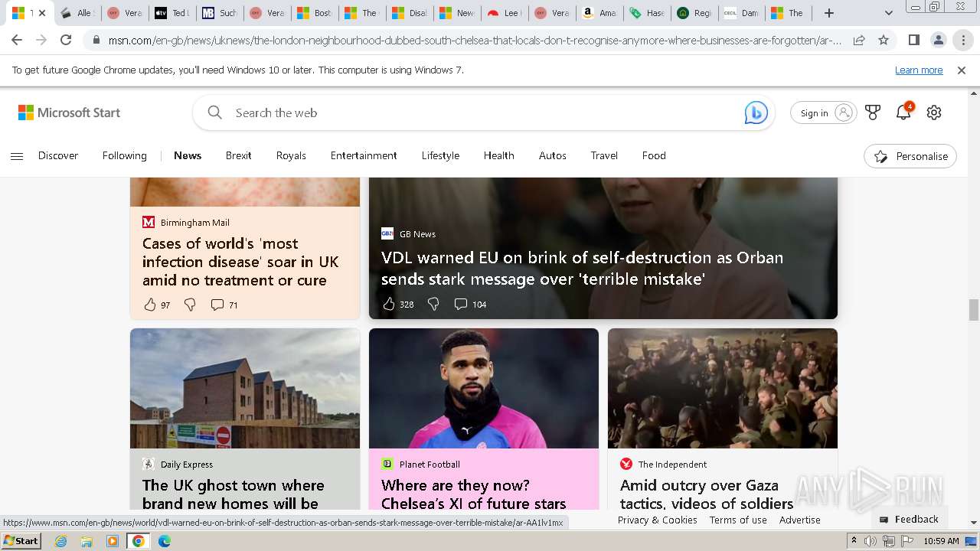
Task: Open Chrome side panel
Action: tap(914, 40)
